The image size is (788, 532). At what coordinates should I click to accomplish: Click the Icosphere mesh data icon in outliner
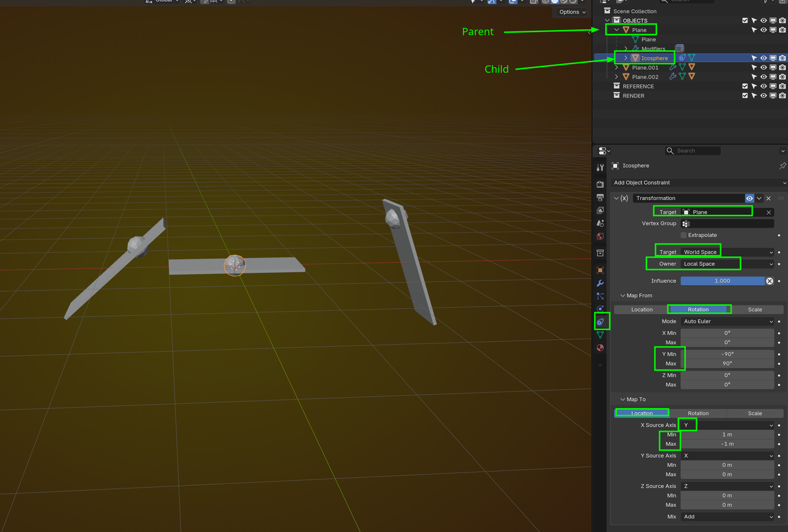pos(692,58)
